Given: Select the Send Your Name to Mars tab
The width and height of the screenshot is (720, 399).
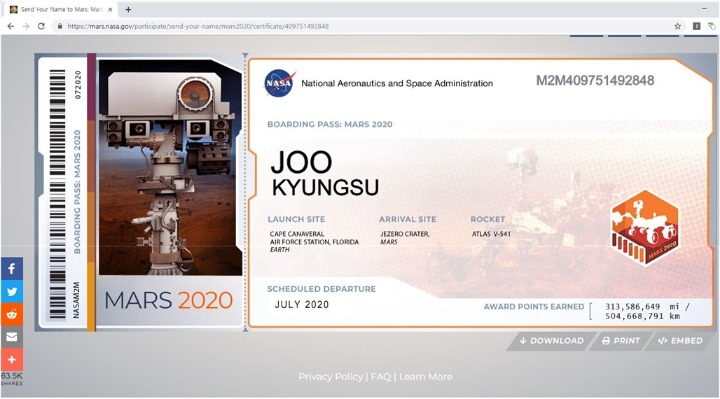Looking at the screenshot, I should tap(61, 9).
